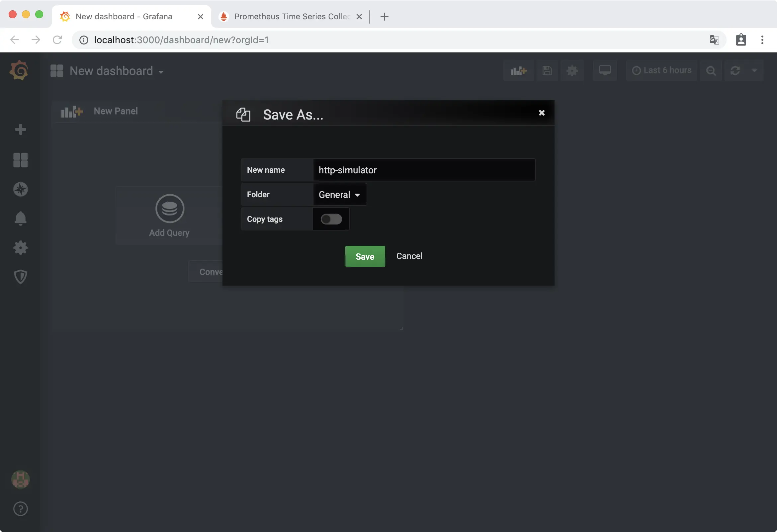Click the Convert button behind dialog
This screenshot has height=532, width=777.
(x=205, y=272)
